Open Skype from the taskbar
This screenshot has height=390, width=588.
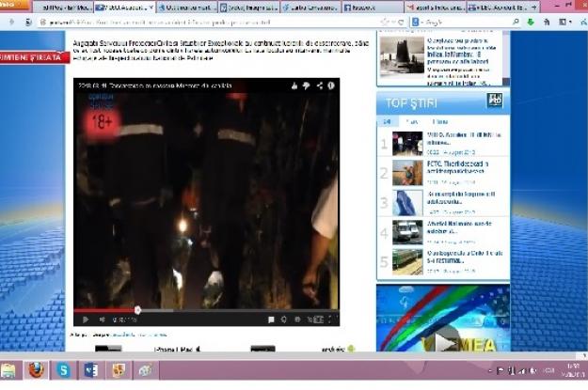[x=63, y=370]
